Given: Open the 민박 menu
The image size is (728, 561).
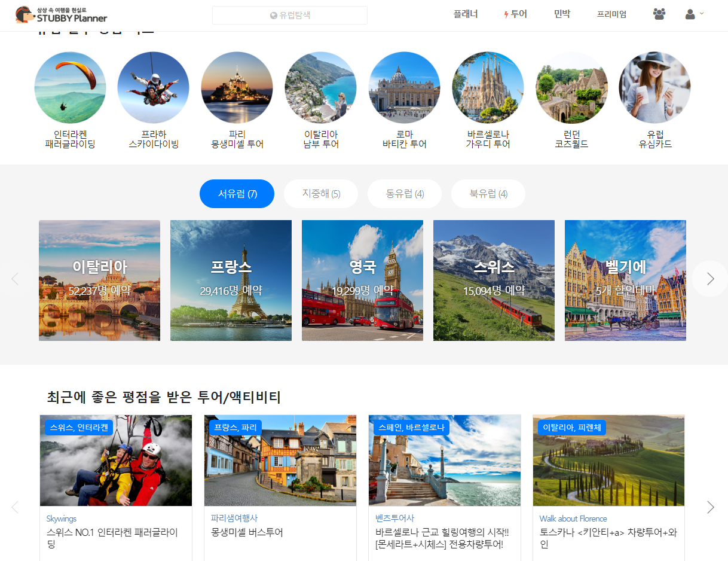Looking at the screenshot, I should 562,14.
